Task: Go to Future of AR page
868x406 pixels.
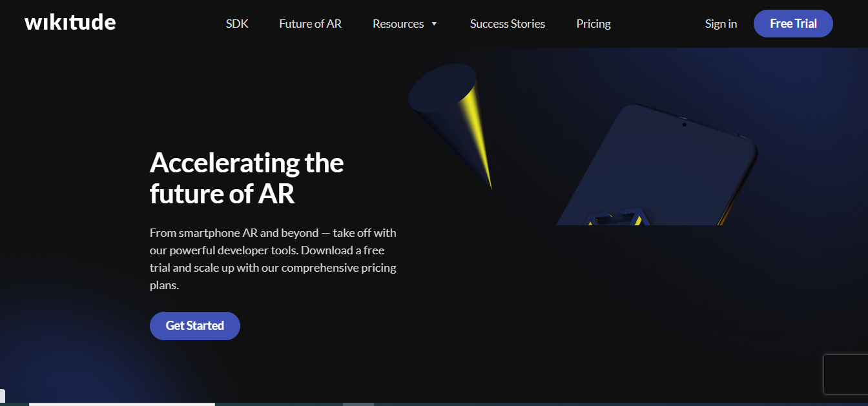Action: (x=310, y=24)
